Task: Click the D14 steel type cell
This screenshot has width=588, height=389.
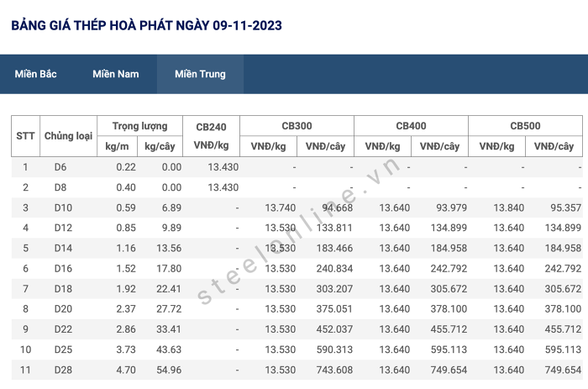Action: 63,248
